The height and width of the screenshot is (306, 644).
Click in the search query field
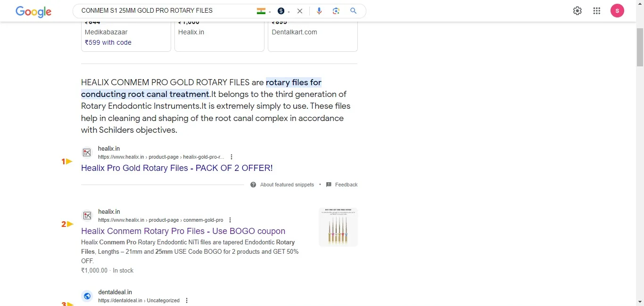[x=165, y=10]
